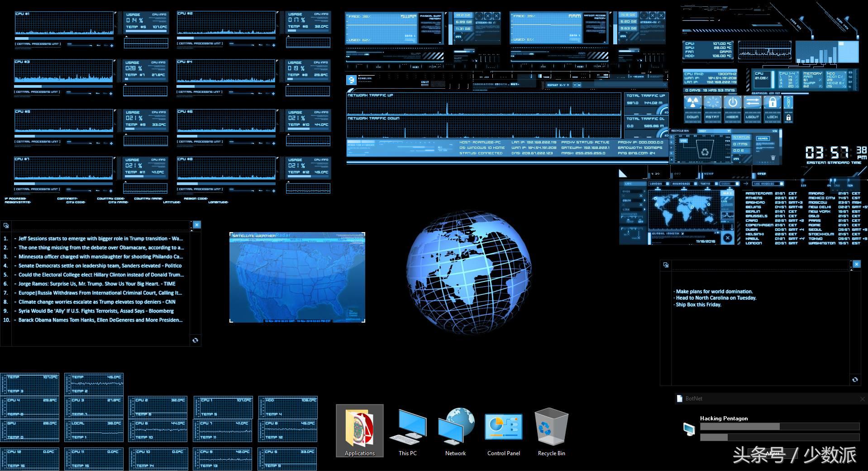
Task: Open the Jeff Sessions news headline
Action: [x=100, y=238]
